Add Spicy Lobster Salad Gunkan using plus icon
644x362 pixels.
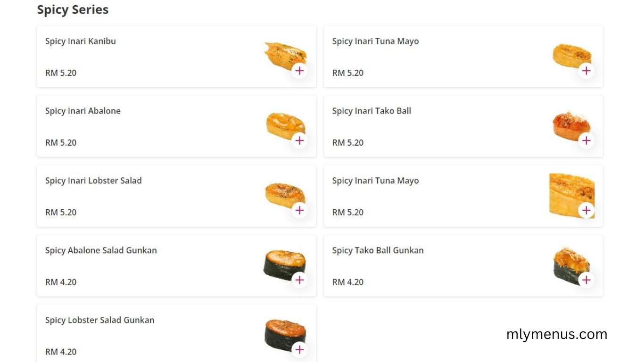tap(299, 350)
